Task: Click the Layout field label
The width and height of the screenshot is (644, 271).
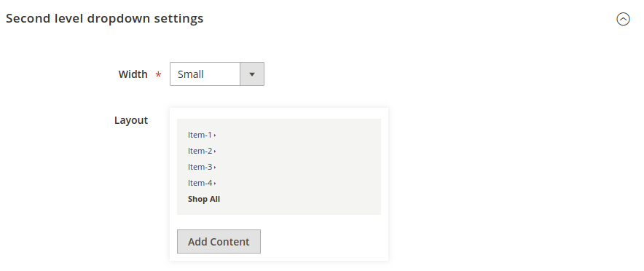Action: tap(131, 120)
